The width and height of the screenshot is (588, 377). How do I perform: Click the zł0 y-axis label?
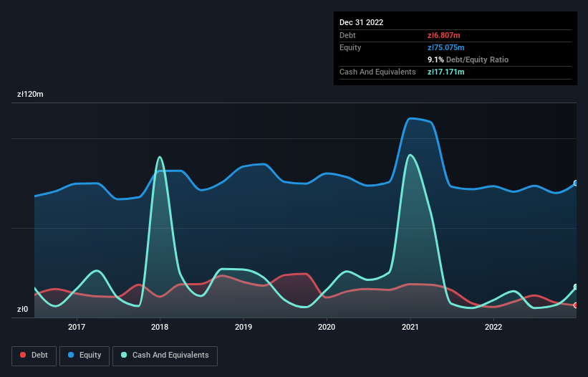[22, 309]
